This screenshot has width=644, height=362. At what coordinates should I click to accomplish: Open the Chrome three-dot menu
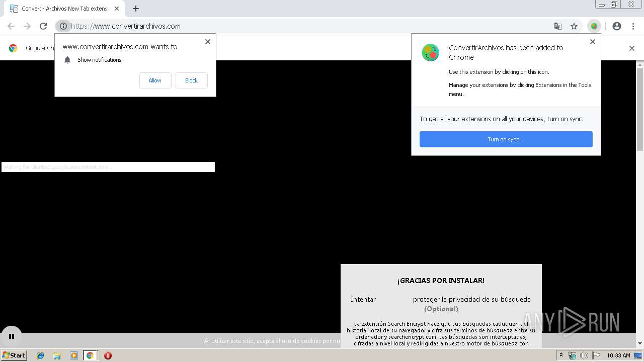[633, 26]
